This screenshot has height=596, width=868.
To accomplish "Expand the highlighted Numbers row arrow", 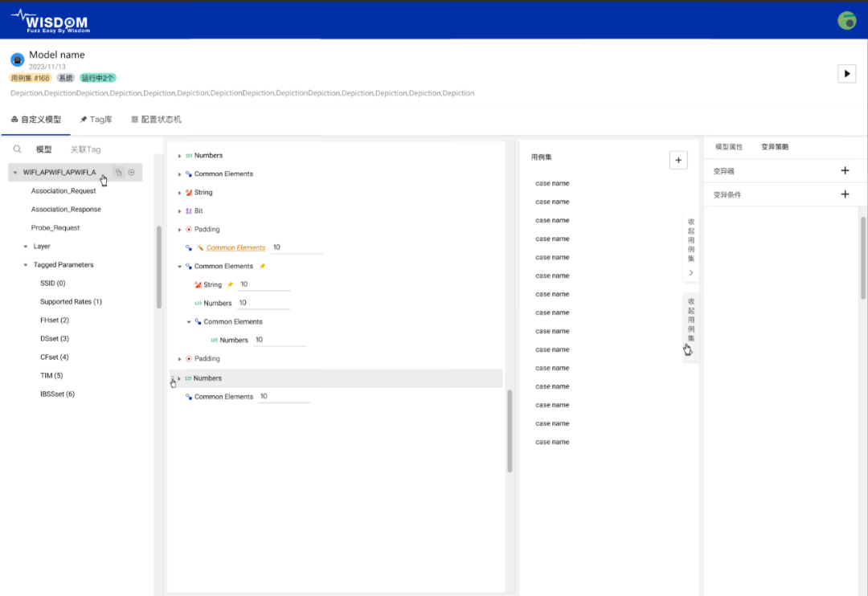I will pos(178,378).
